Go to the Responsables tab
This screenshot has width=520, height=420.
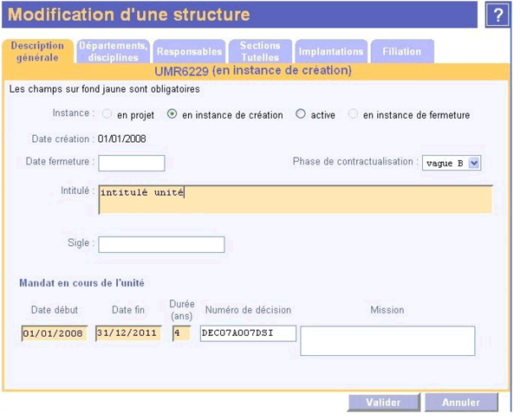[x=189, y=51]
